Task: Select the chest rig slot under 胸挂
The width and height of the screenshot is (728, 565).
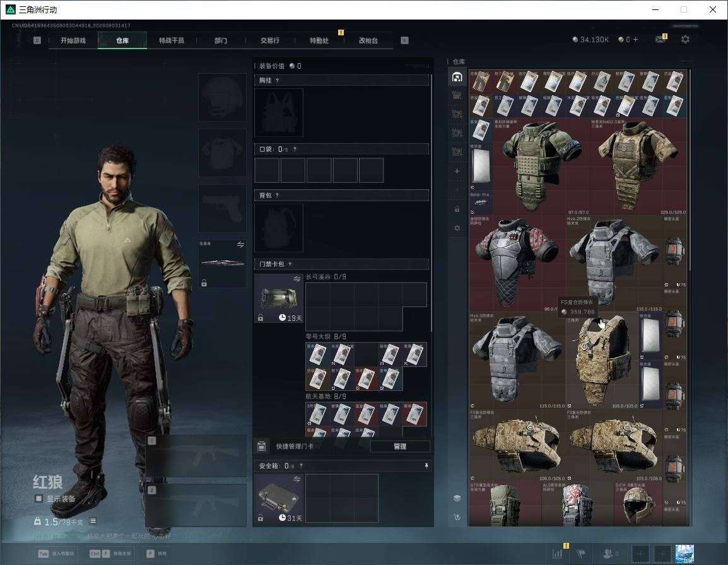Action: pos(279,112)
